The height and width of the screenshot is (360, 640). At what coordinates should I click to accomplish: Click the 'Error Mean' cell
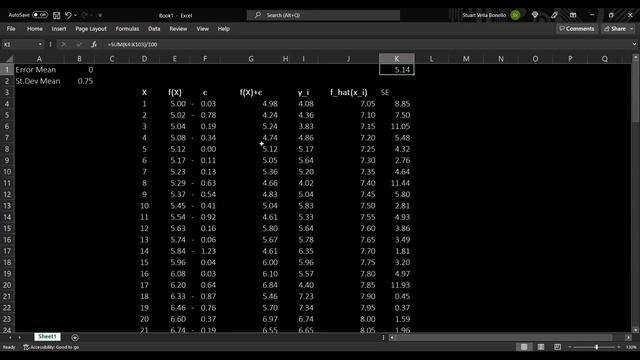click(39, 70)
